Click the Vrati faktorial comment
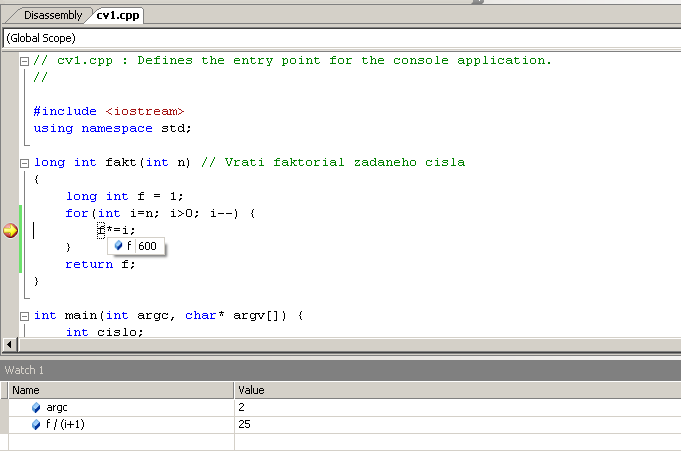The height and width of the screenshot is (465, 681). (x=333, y=162)
